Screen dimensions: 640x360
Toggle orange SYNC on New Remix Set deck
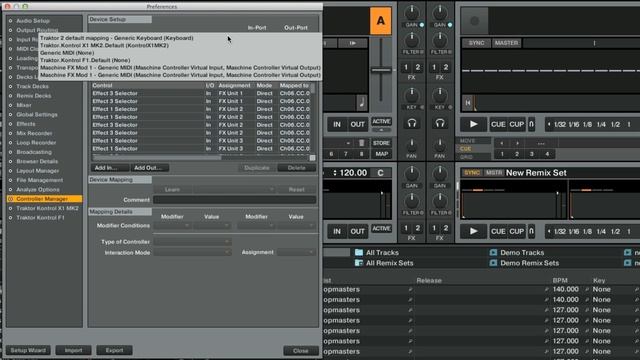[x=472, y=173]
